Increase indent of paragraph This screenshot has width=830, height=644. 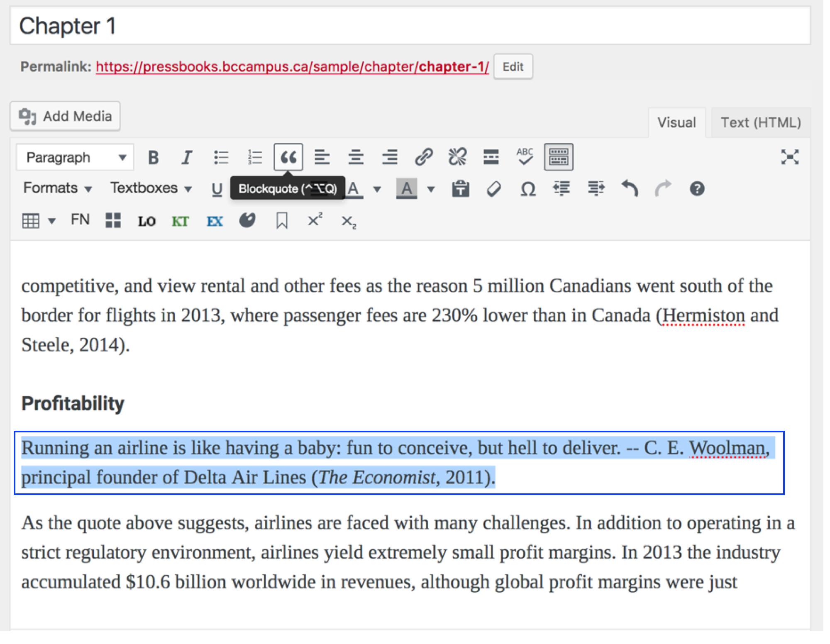click(596, 189)
